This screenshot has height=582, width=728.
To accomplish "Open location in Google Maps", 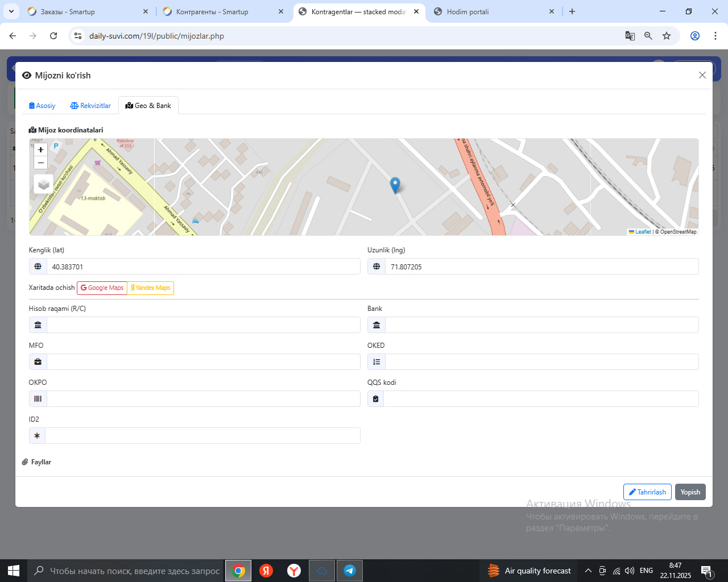I will (102, 288).
